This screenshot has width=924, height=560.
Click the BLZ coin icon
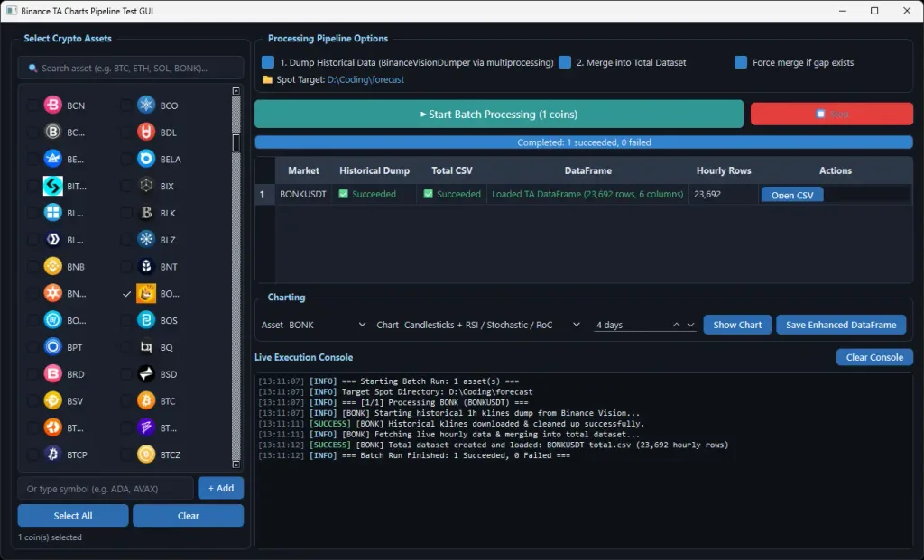click(x=146, y=239)
